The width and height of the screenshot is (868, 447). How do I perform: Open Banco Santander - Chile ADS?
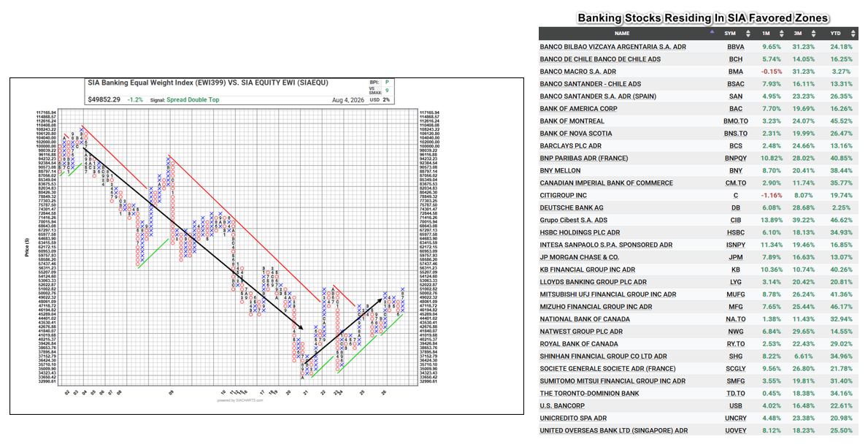(590, 84)
